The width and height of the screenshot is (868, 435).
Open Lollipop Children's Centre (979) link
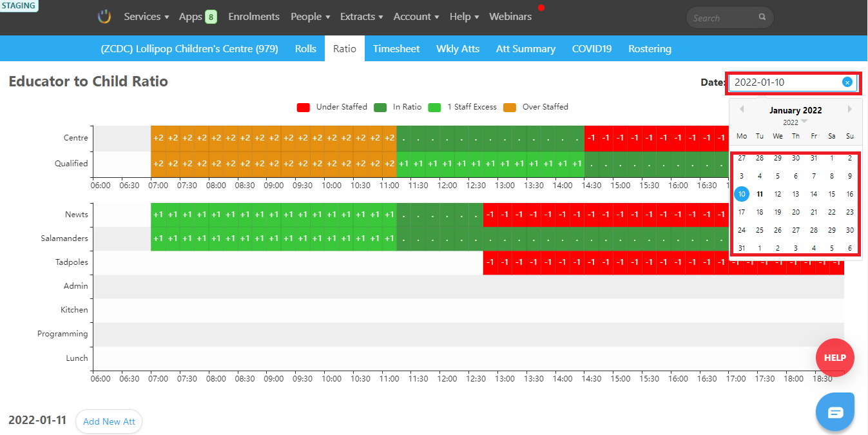189,48
